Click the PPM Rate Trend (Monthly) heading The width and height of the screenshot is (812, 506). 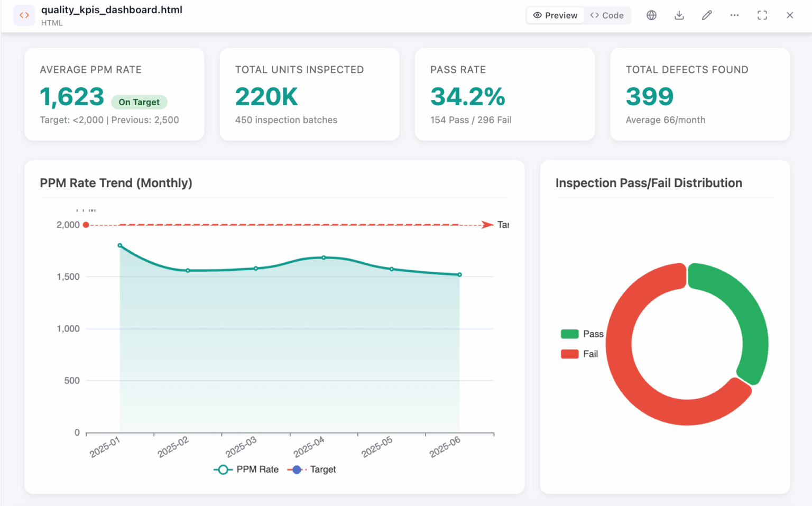point(116,183)
